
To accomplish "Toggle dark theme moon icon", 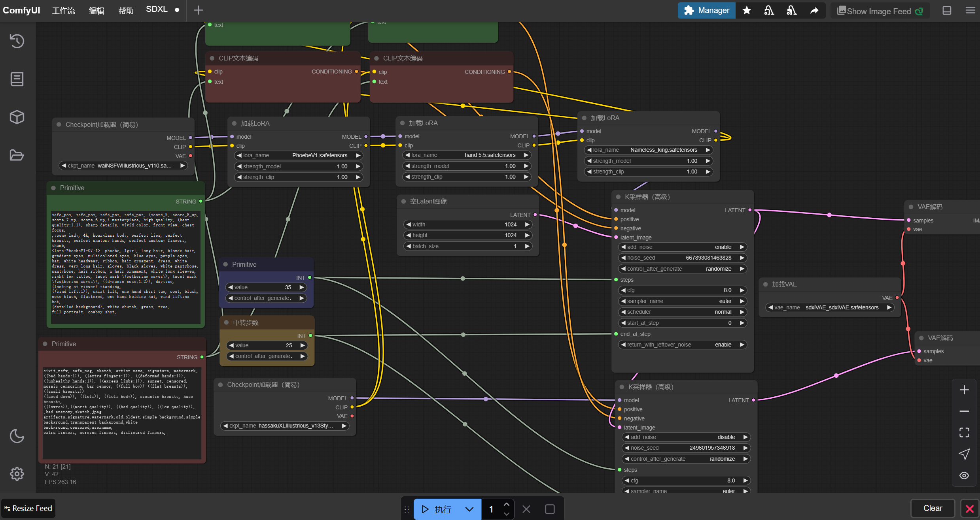I will (17, 436).
